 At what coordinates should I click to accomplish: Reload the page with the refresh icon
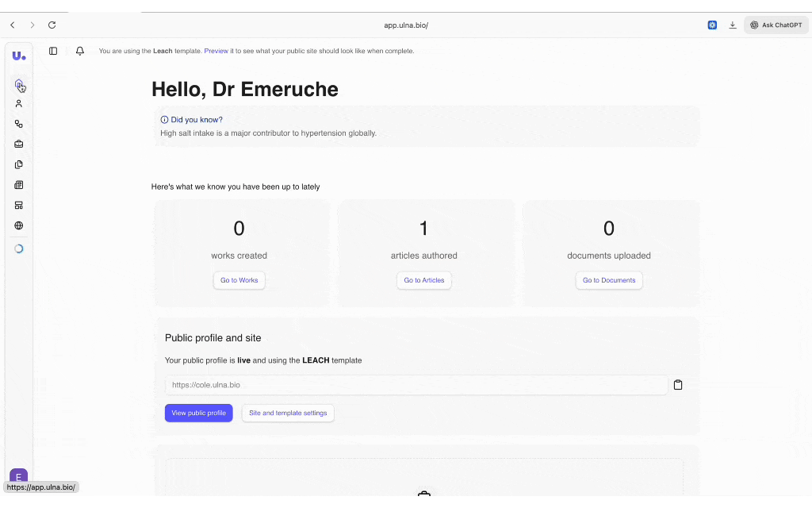point(52,25)
